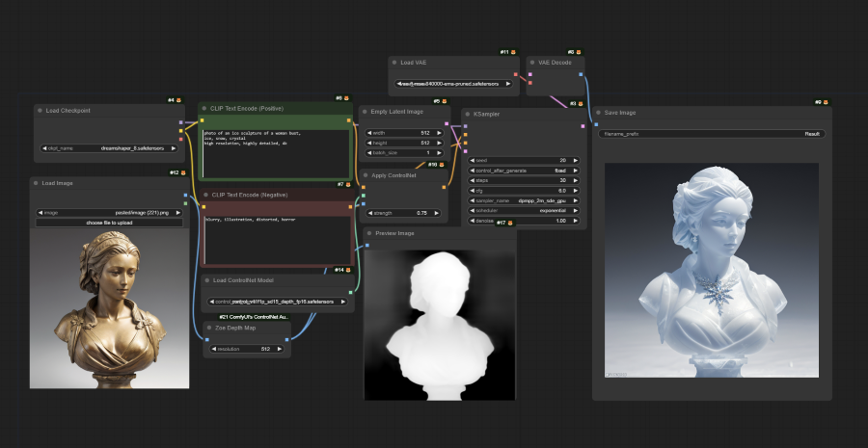Click the fox badge next to #14

coord(349,271)
